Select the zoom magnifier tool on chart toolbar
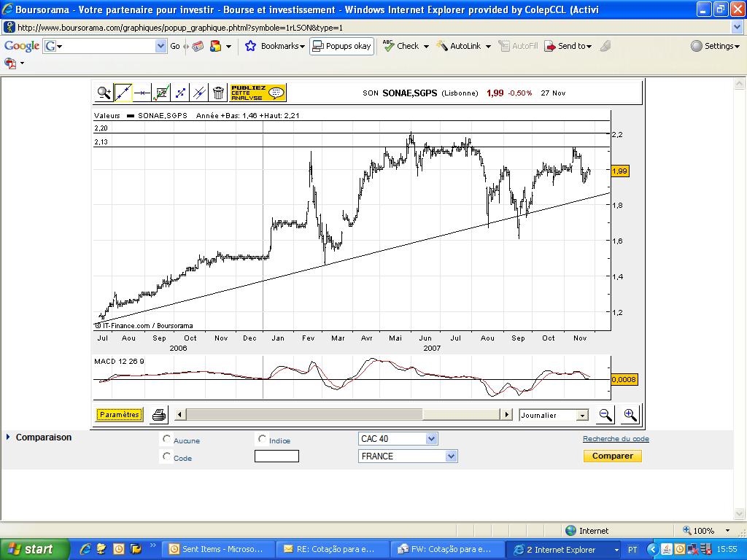Screen dimensions: 747x560 105,93
